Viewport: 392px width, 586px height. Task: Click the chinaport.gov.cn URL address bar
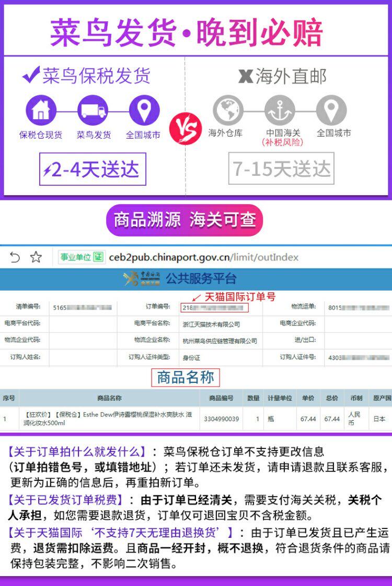[x=203, y=257]
